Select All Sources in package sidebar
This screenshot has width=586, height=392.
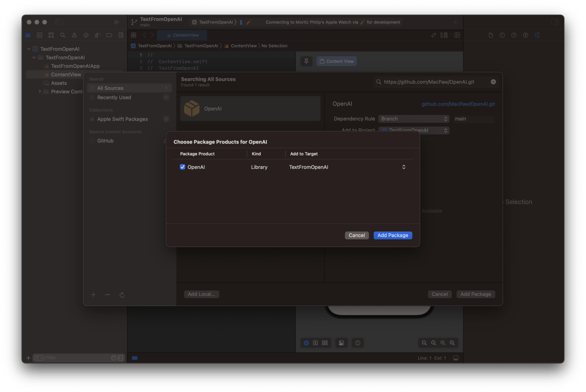point(130,88)
